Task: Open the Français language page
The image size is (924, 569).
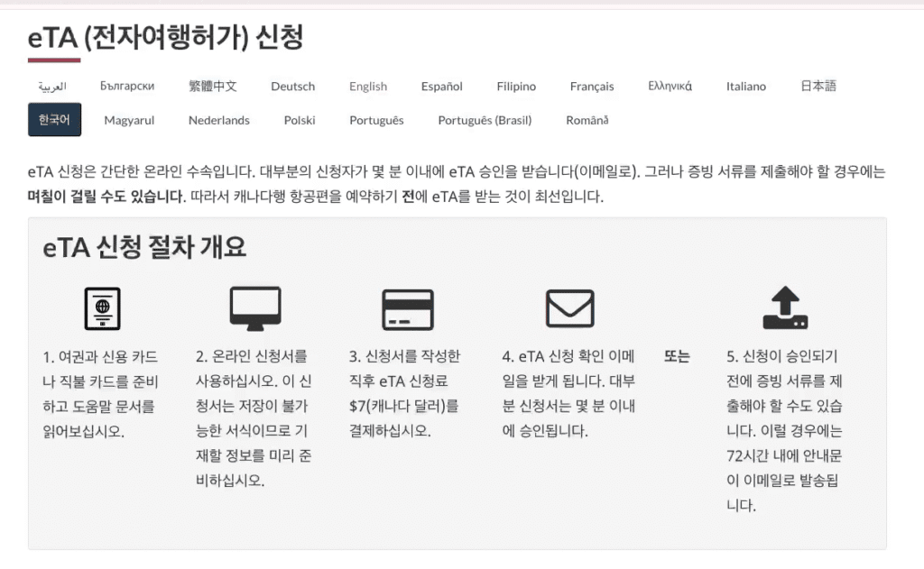Action: pyautogui.click(x=591, y=87)
